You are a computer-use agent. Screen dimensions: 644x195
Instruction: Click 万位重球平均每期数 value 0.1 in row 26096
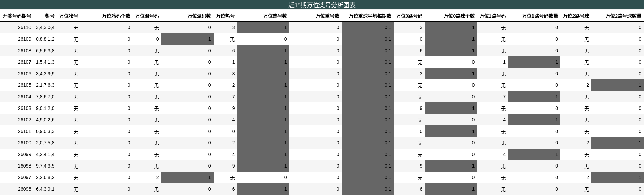[388, 189]
